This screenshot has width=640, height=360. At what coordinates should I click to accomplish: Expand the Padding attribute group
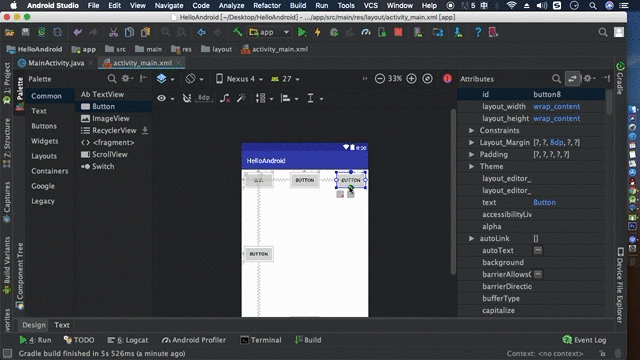471,154
